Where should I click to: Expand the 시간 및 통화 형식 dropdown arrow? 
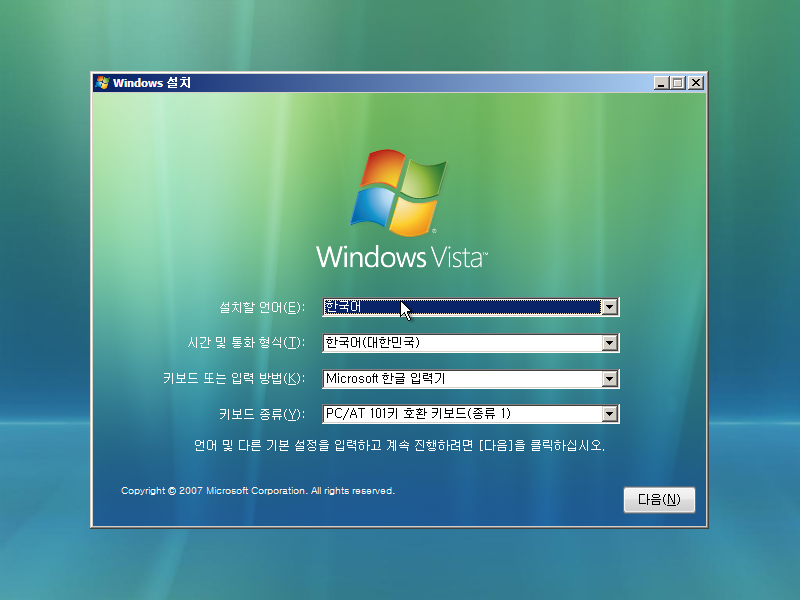[609, 343]
